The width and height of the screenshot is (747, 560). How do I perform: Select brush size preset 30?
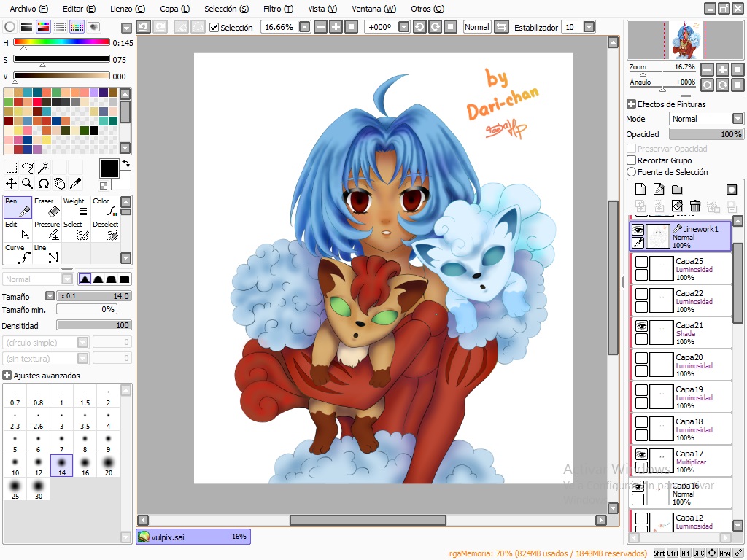(38, 489)
